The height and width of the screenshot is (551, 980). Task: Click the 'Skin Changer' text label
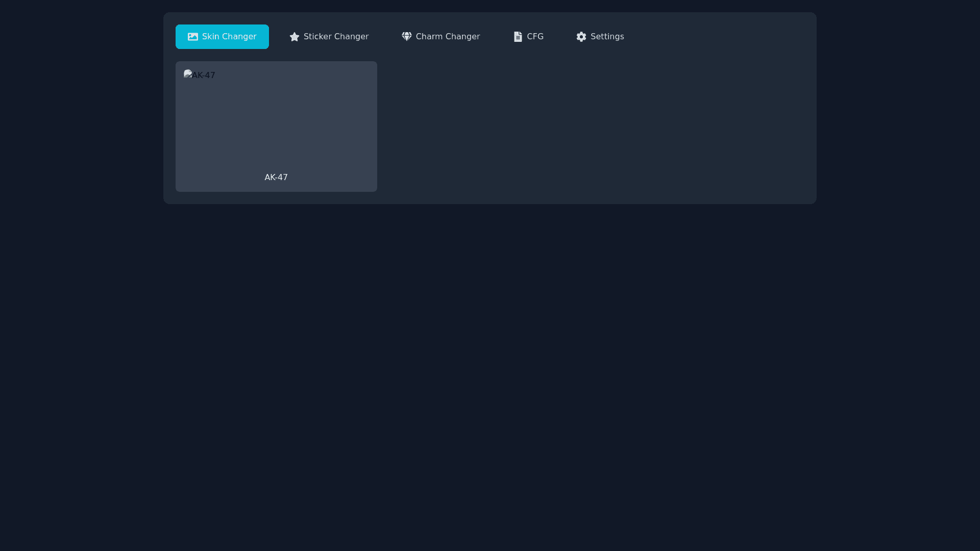(229, 37)
